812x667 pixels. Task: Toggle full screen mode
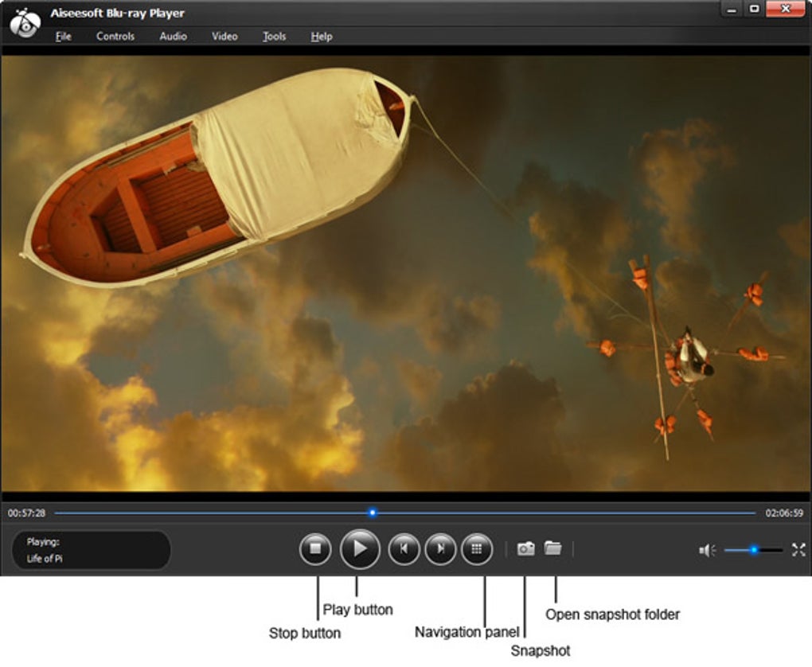click(x=798, y=549)
